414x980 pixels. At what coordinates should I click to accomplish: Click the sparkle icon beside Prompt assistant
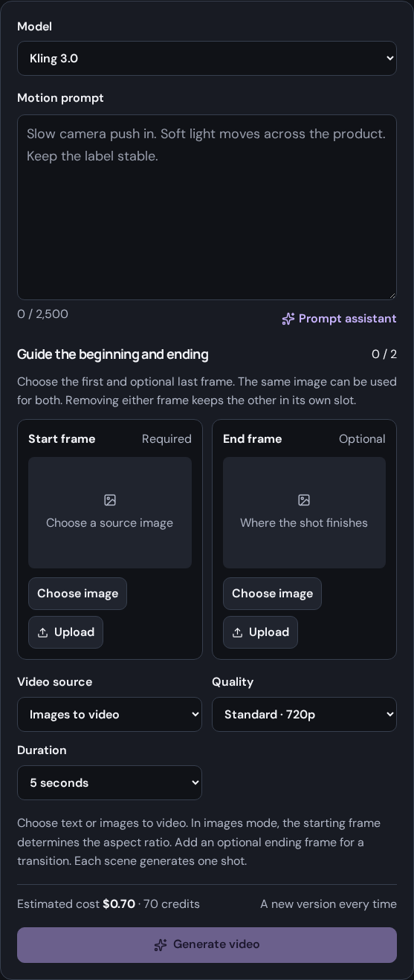tap(288, 319)
